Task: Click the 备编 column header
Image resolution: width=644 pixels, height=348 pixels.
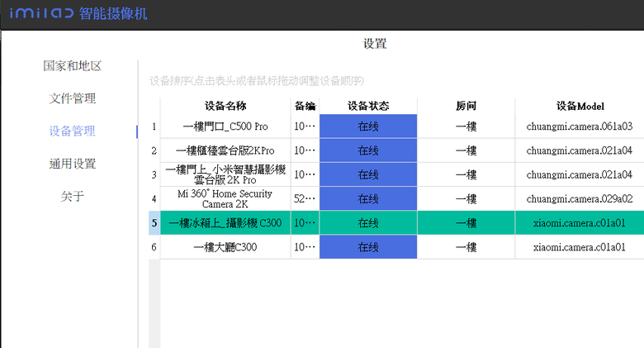Action: click(305, 106)
